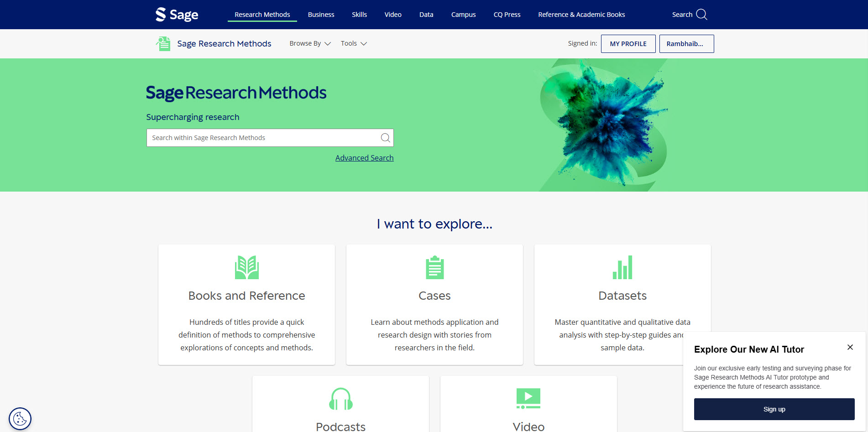
Task: Click the large SageResearchMethods banner logo
Action: [236, 93]
